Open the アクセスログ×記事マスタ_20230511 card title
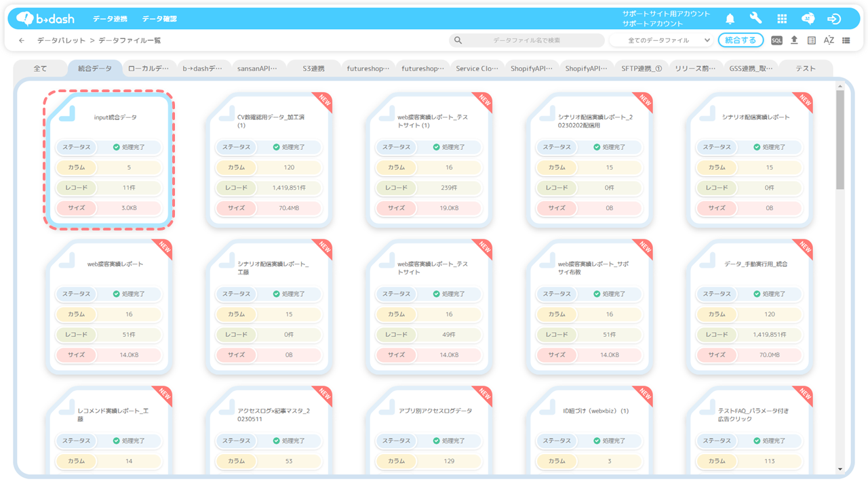Image resolution: width=868 pixels, height=488 pixels. click(274, 415)
